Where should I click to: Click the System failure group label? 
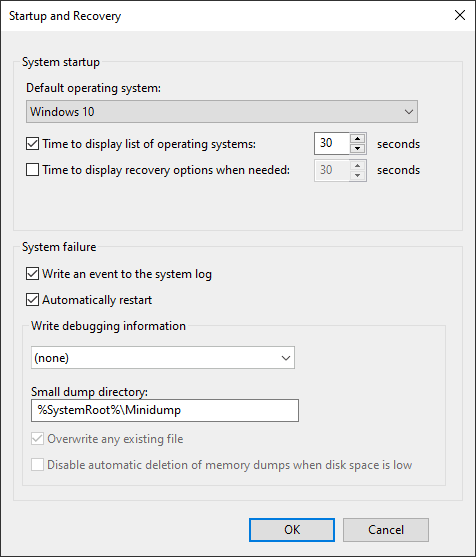click(59, 247)
